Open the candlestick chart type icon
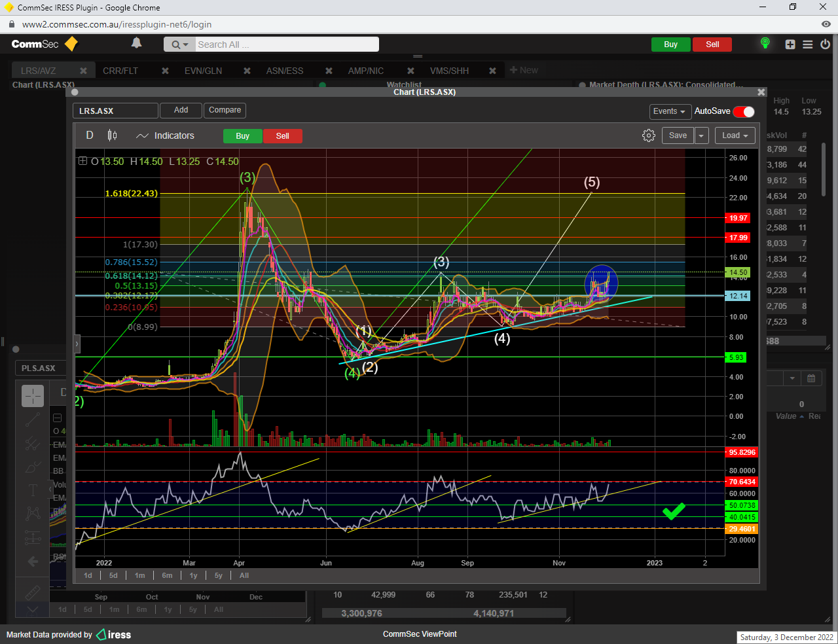Viewport: 838px width, 644px height. pos(112,135)
